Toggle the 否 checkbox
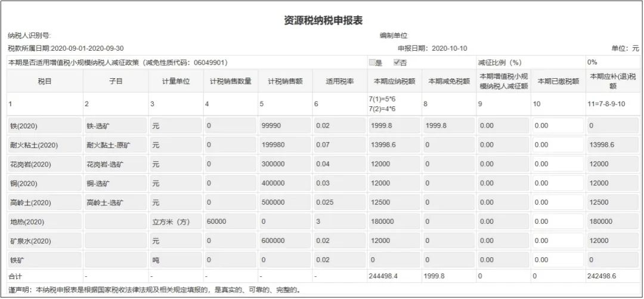This screenshot has height=299, width=644. point(397,63)
